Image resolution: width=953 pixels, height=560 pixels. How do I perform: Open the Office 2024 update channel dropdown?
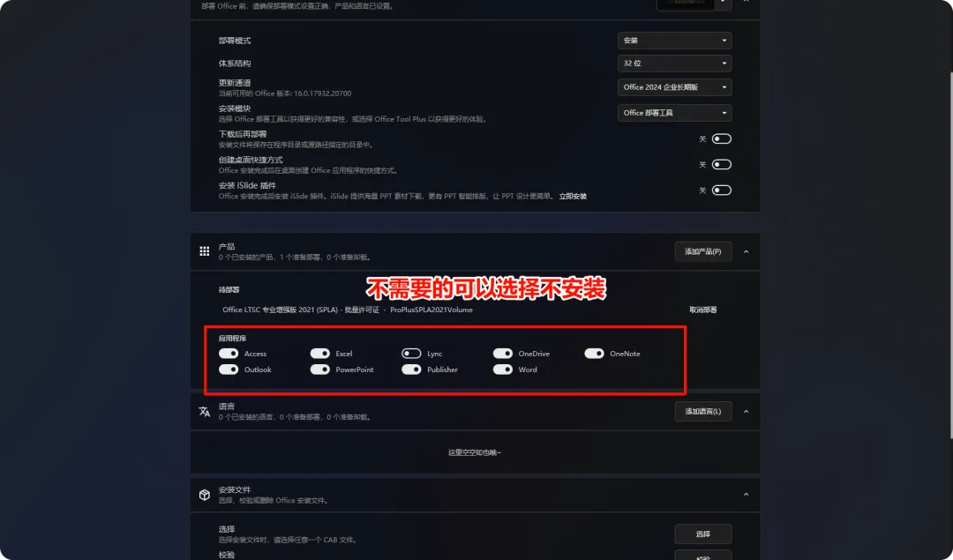(x=675, y=87)
